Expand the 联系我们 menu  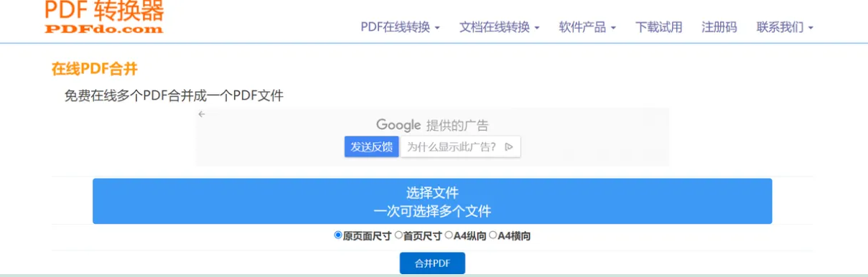pyautogui.click(x=785, y=27)
